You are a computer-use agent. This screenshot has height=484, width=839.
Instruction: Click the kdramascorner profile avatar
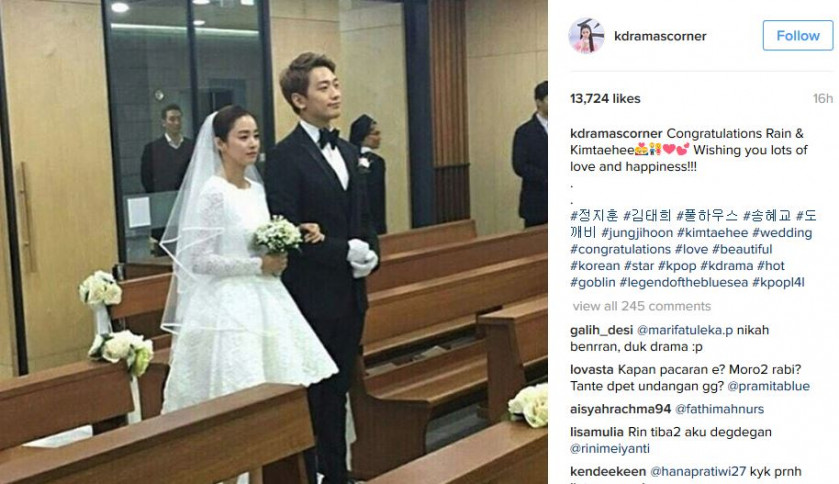pos(586,36)
